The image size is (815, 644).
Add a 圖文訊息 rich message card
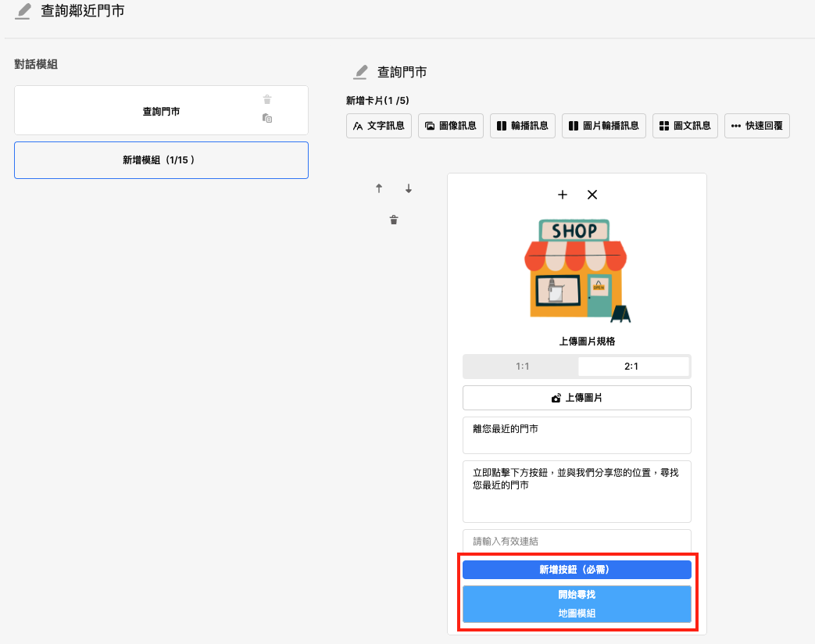(x=685, y=126)
